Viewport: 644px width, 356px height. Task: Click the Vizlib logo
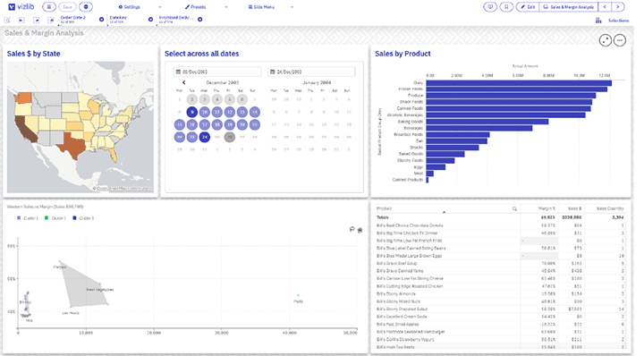coord(21,6)
